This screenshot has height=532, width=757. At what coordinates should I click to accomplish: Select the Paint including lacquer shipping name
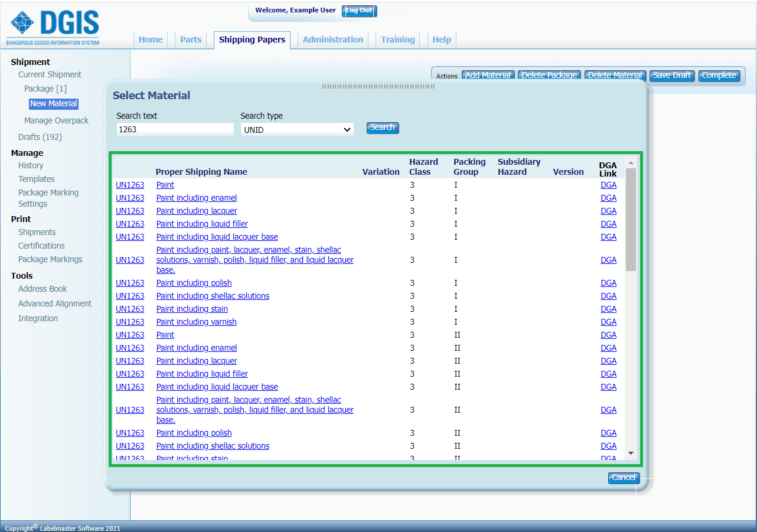[x=196, y=211]
